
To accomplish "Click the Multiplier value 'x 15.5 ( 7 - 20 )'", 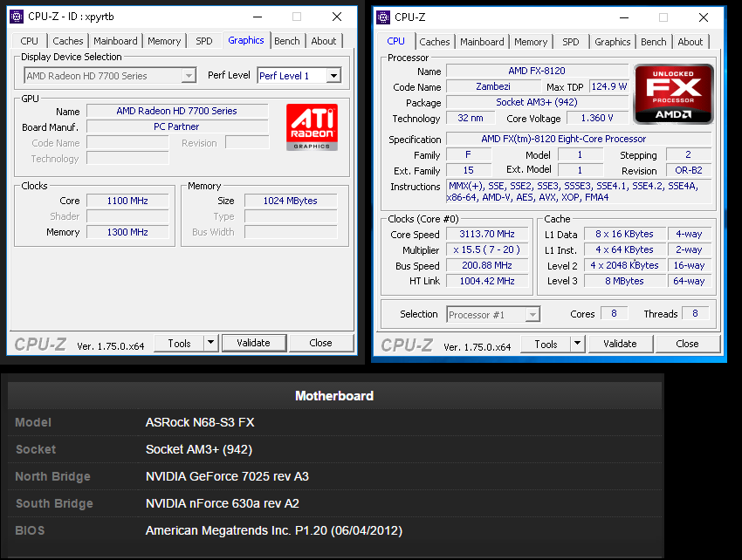I will (x=487, y=249).
